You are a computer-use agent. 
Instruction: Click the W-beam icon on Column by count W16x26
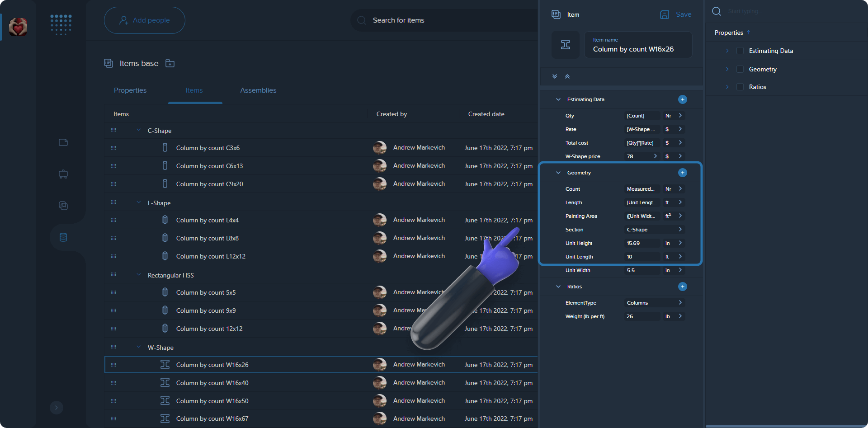pos(165,364)
